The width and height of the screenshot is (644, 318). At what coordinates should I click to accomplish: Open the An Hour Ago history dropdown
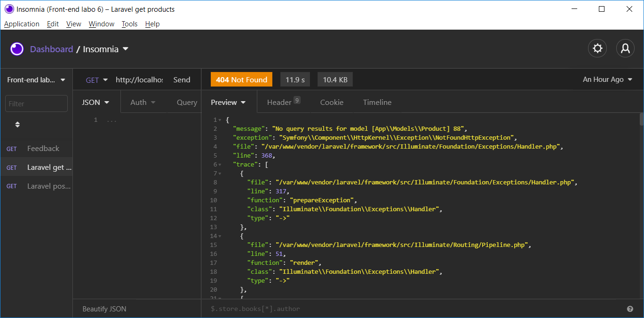tap(607, 79)
